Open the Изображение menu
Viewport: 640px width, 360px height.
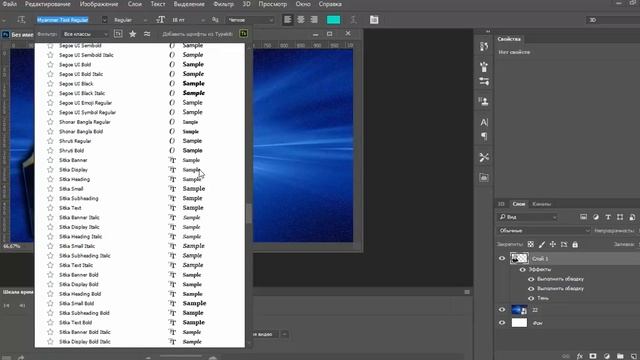coord(99,4)
